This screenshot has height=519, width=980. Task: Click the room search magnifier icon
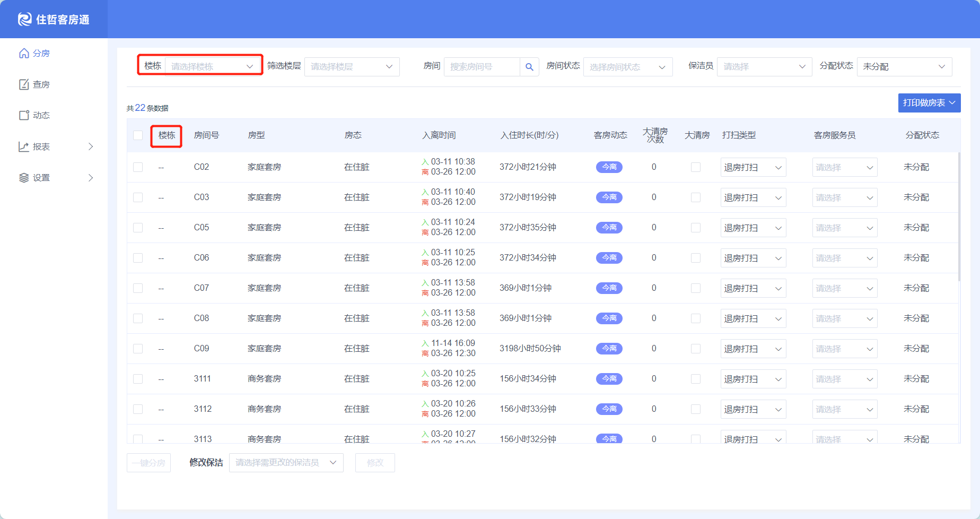[x=529, y=67]
